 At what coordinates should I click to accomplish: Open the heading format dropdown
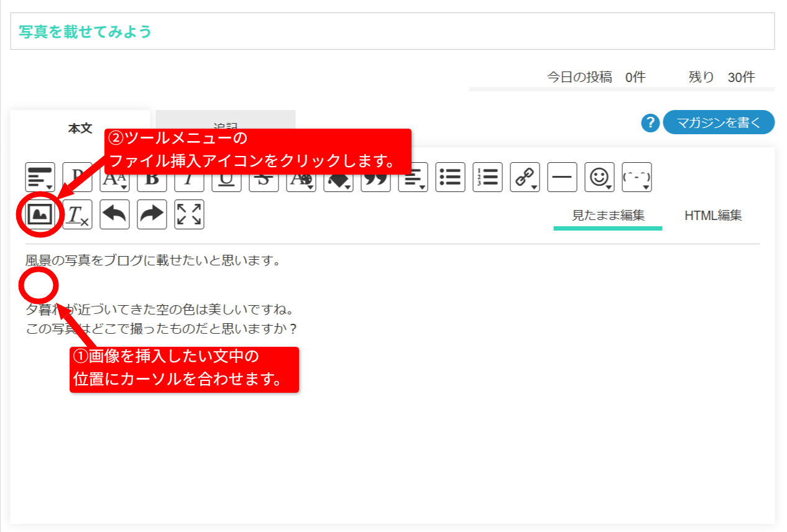coord(40,177)
